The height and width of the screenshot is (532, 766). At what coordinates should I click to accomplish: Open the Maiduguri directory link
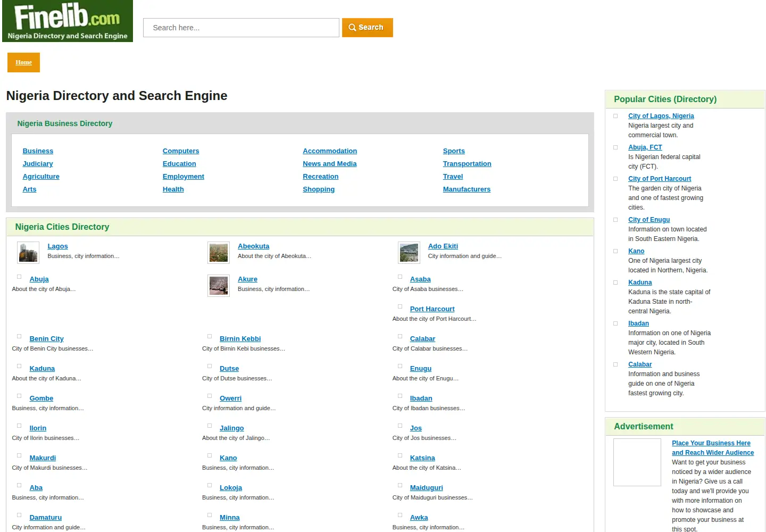click(427, 488)
